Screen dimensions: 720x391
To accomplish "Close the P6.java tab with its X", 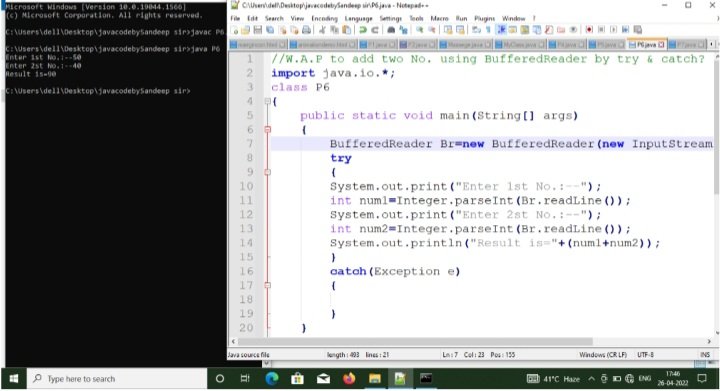I will point(661,45).
